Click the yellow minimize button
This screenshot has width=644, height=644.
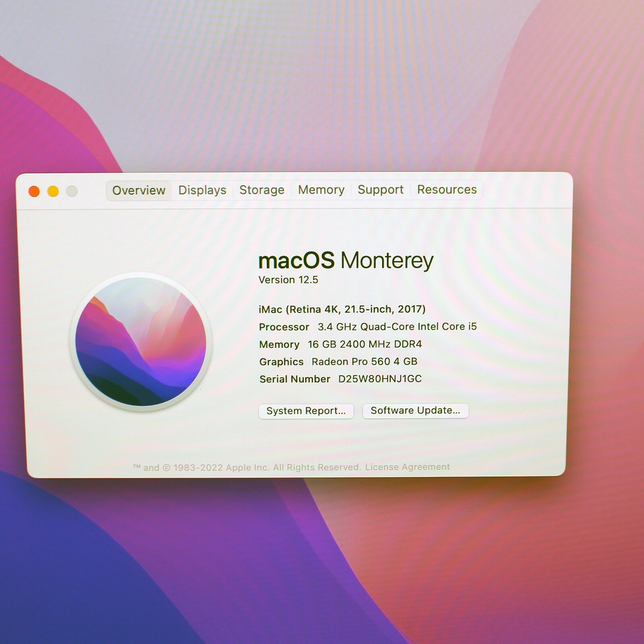53,191
